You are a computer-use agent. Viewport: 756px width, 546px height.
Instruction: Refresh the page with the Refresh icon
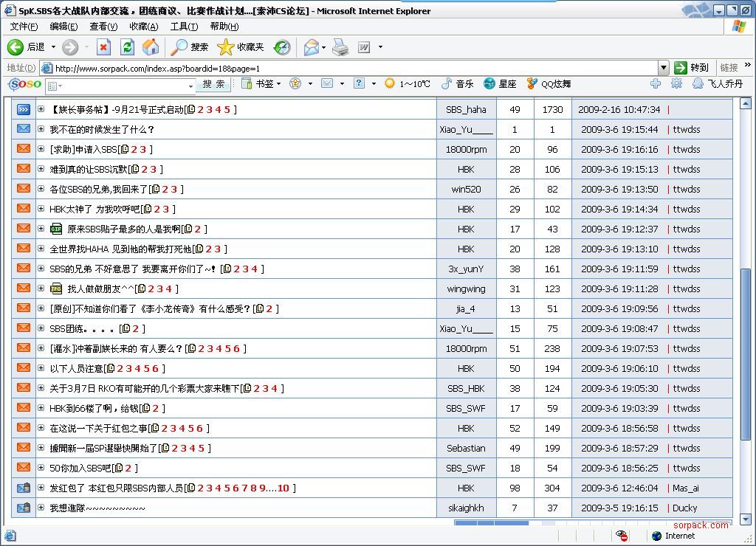tap(127, 47)
